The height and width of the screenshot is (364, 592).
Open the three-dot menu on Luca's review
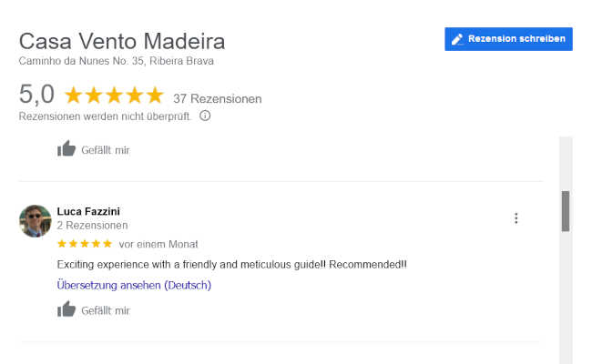click(515, 218)
